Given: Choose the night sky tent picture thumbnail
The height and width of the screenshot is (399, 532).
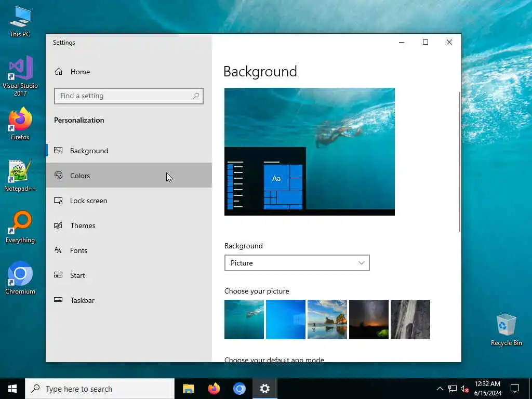Looking at the screenshot, I should point(369,320).
